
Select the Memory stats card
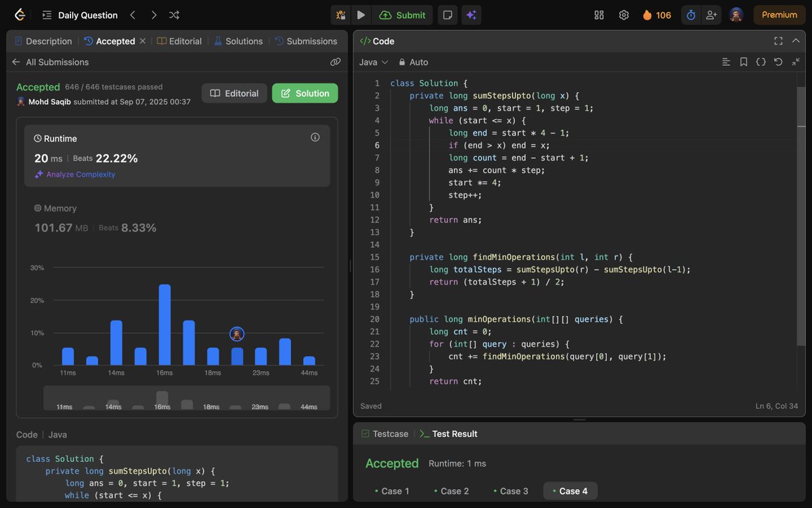[x=177, y=218]
